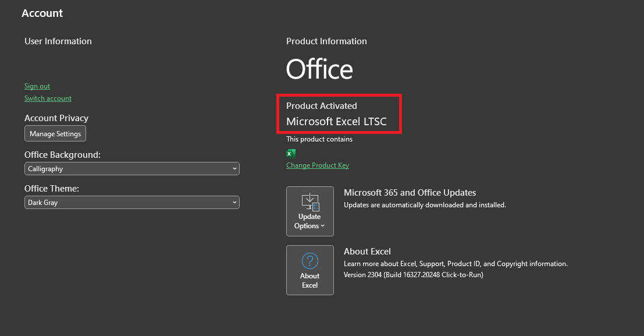Click the Product Activated status text

(x=322, y=106)
